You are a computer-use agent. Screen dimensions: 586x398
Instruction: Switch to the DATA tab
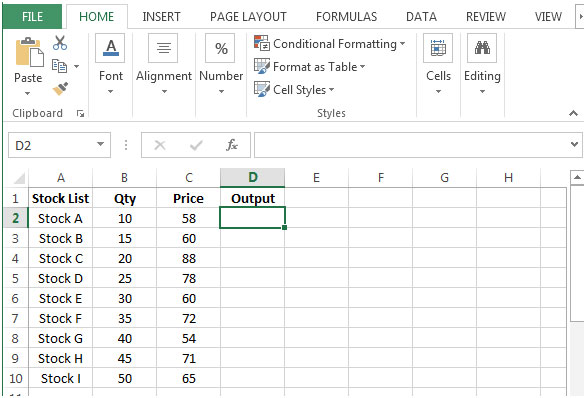click(421, 17)
